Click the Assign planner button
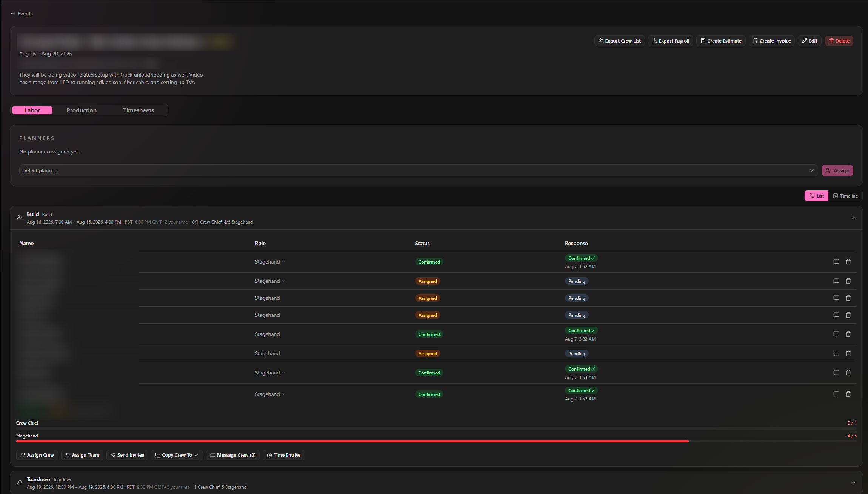The image size is (868, 494). click(837, 170)
